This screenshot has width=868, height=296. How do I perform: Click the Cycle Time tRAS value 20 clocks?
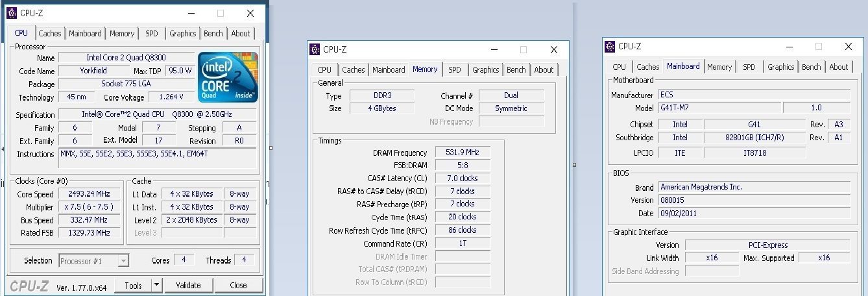(463, 217)
